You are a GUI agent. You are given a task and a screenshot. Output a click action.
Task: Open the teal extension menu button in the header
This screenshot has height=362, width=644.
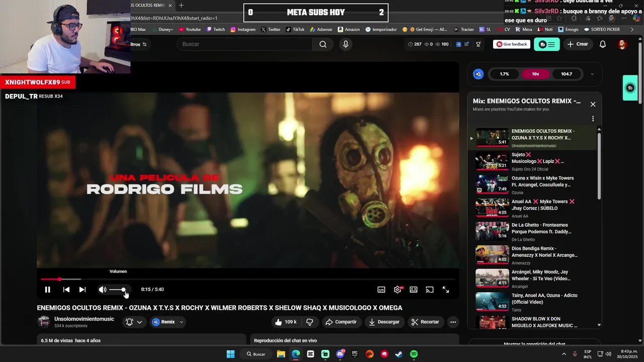click(547, 44)
